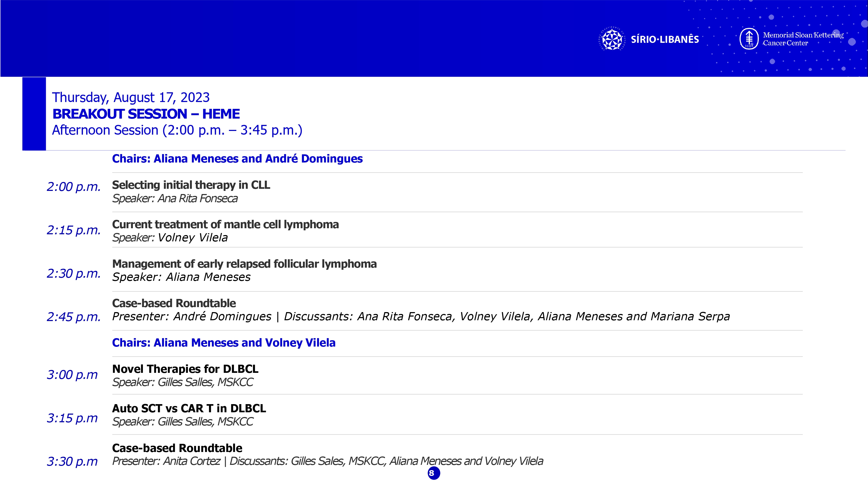Click speaker line under Auto SCT vs CAR T
This screenshot has width=868, height=488.
[x=183, y=422]
